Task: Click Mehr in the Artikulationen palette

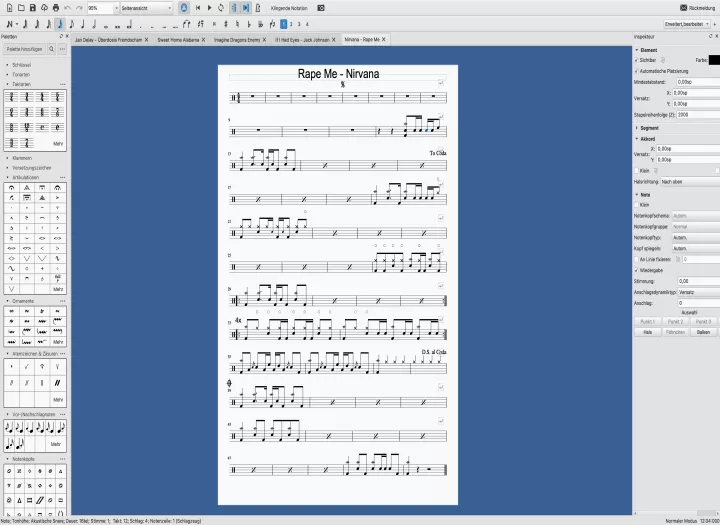Action: (58, 289)
